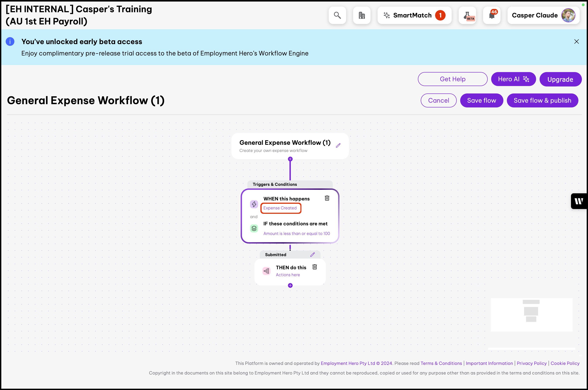Click Save flow & publish
Viewport: 588px width, 390px height.
[x=542, y=100]
